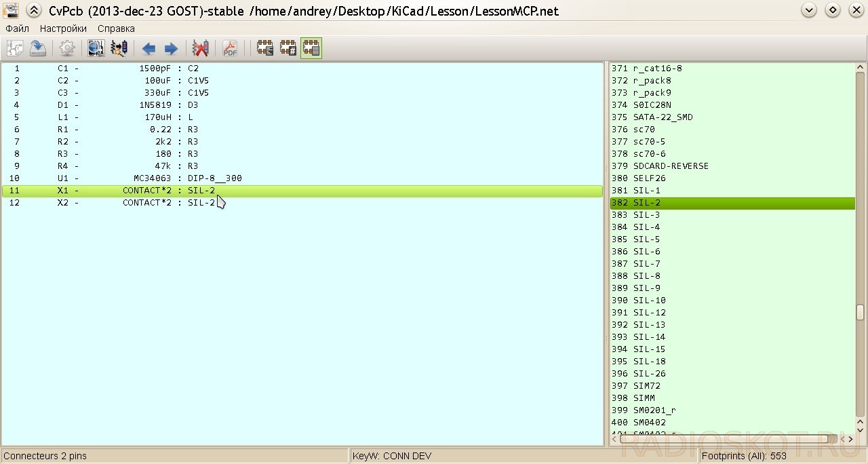Run automatic footprint association
Image resolution: width=868 pixels, height=464 pixels.
coord(119,48)
